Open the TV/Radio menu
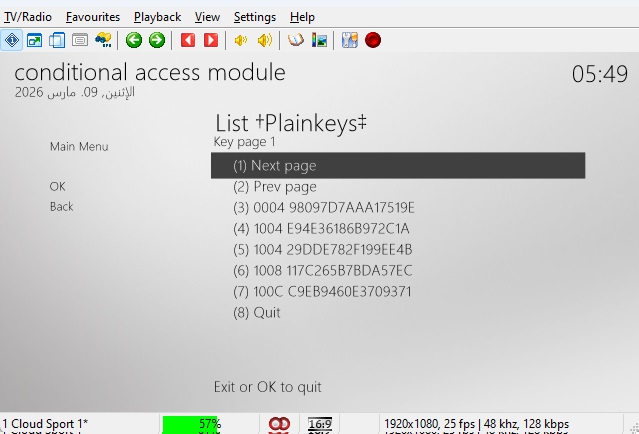 click(x=27, y=17)
